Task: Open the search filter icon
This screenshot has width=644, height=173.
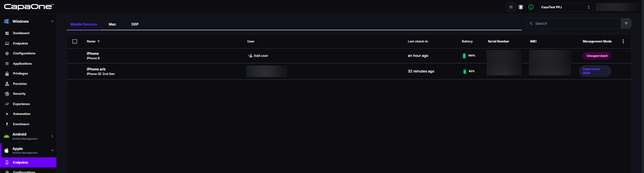Action: coord(626,23)
